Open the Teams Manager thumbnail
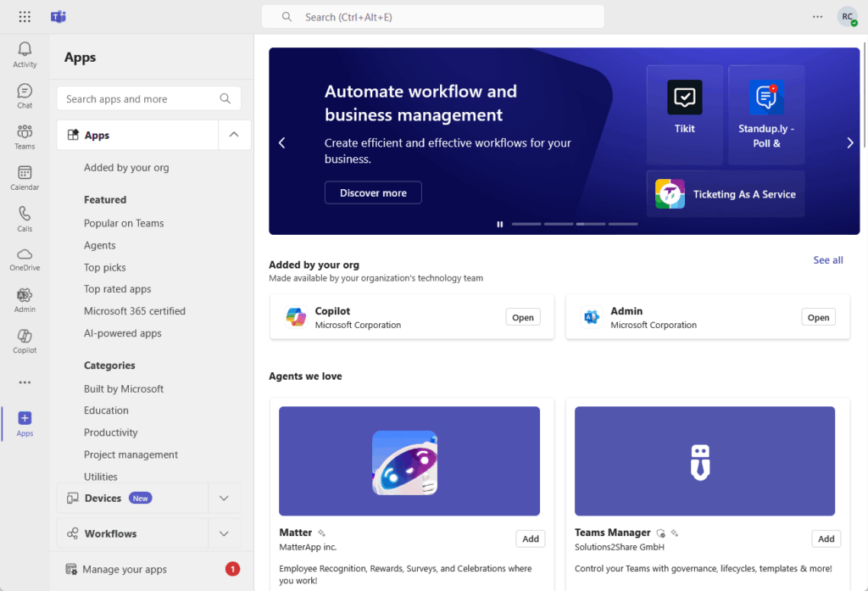Viewport: 868px width, 591px height. point(704,460)
